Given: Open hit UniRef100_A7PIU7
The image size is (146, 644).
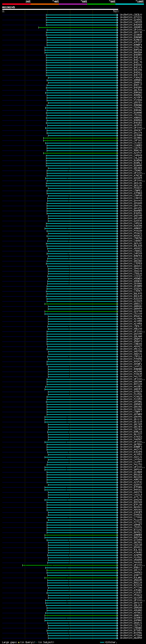Looking at the screenshot, I should click(131, 42).
